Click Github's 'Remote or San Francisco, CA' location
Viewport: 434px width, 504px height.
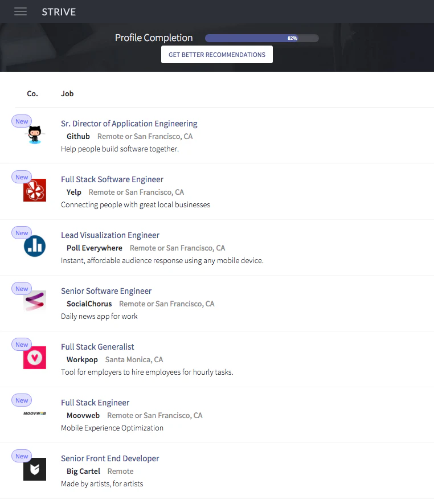pos(145,136)
